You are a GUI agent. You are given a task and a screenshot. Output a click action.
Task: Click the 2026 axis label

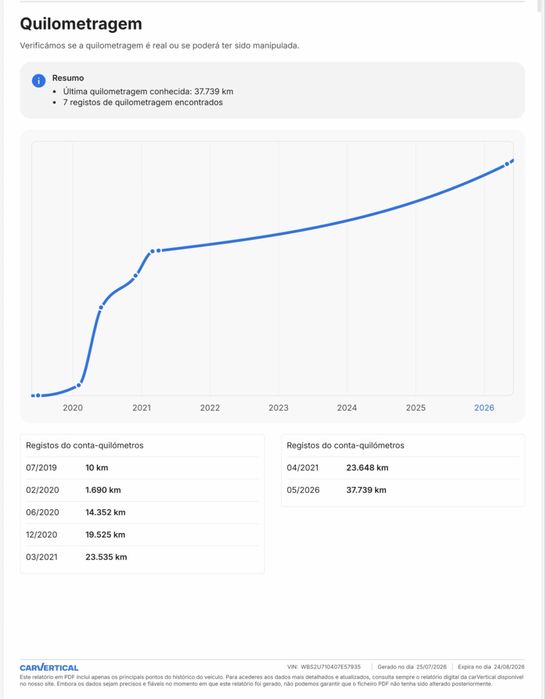484,407
